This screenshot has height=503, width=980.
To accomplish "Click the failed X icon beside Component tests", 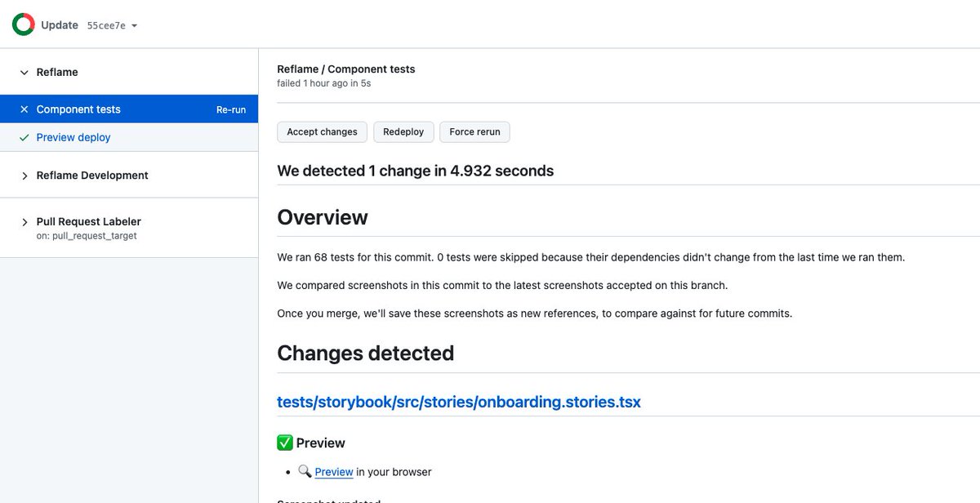I will (24, 109).
